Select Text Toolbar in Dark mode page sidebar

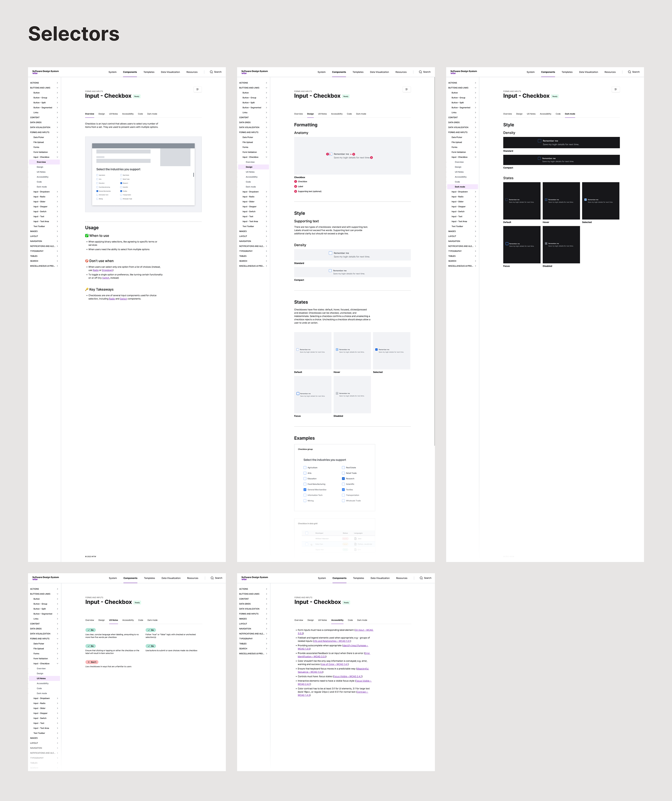pyautogui.click(x=457, y=226)
